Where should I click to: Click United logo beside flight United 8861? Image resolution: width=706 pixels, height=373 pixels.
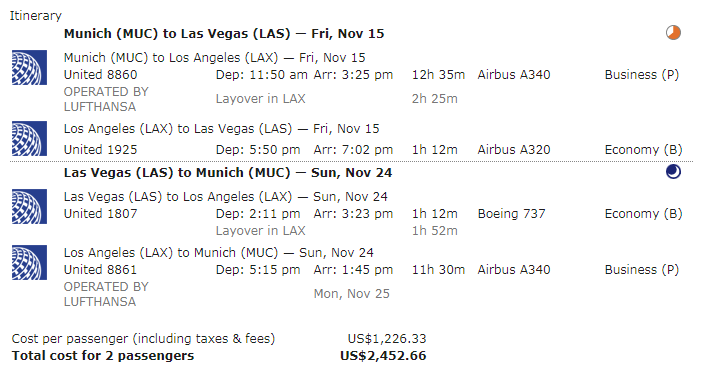coord(29,263)
